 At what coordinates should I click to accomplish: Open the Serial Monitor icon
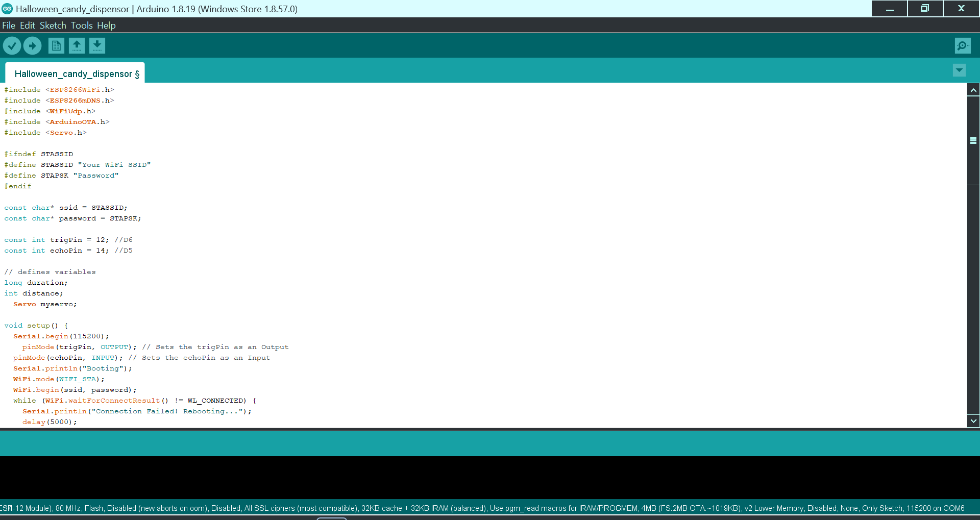[962, 45]
